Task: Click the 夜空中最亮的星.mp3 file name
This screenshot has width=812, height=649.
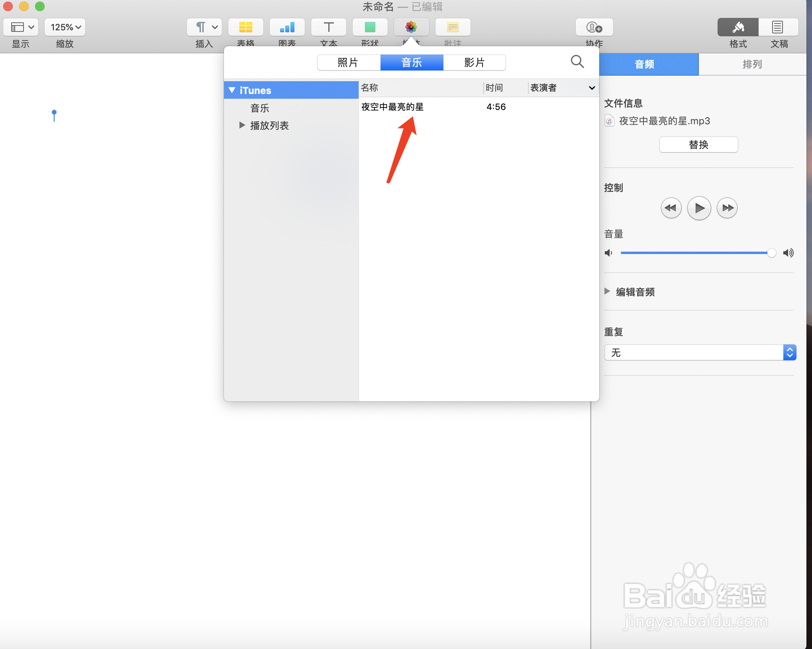Action: tap(665, 121)
